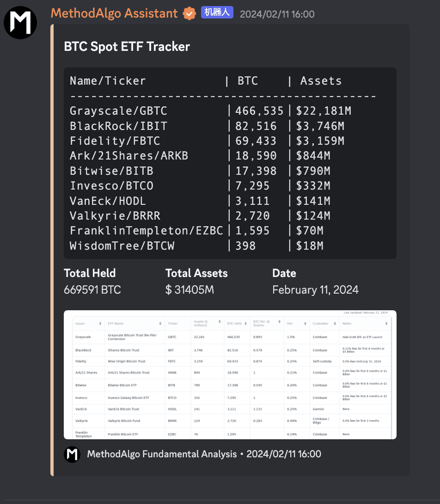Click the 机器人 bot tag

(x=217, y=12)
